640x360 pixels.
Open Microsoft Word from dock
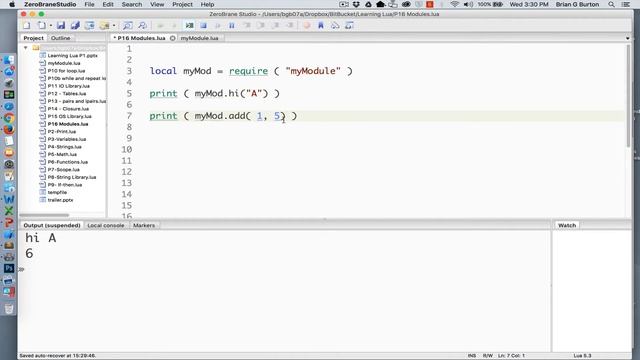tap(9, 199)
